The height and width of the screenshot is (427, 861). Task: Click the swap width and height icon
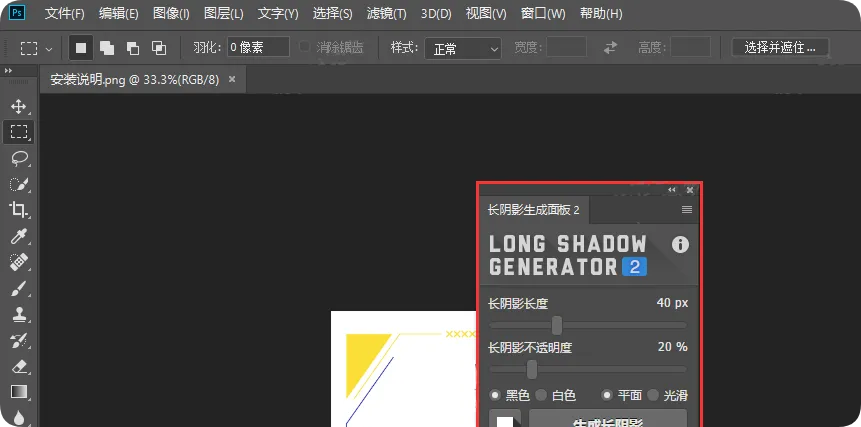click(611, 48)
